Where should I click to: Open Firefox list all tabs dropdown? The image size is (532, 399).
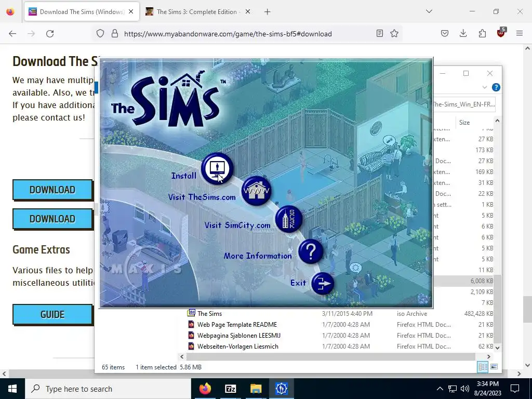[x=429, y=11]
